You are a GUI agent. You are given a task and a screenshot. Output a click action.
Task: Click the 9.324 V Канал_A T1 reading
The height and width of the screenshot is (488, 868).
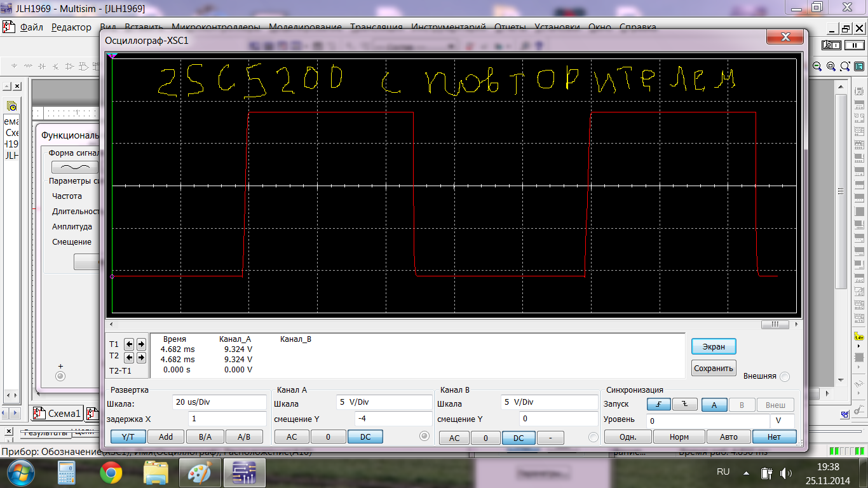tap(238, 349)
